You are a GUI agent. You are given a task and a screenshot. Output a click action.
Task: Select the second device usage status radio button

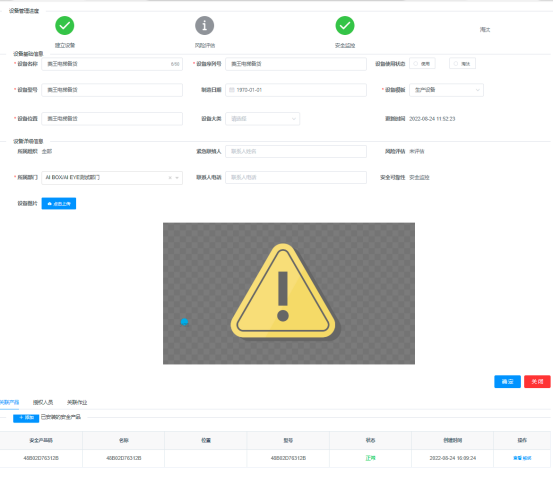[x=462, y=64]
